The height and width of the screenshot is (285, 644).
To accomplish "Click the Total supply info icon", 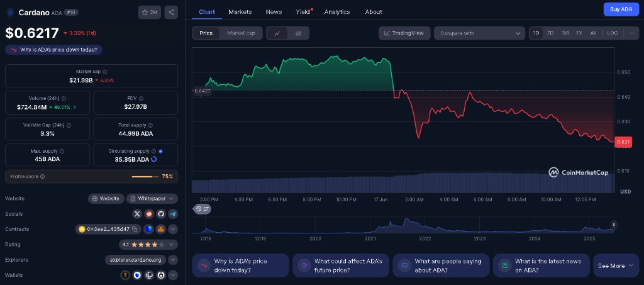I will [150, 125].
